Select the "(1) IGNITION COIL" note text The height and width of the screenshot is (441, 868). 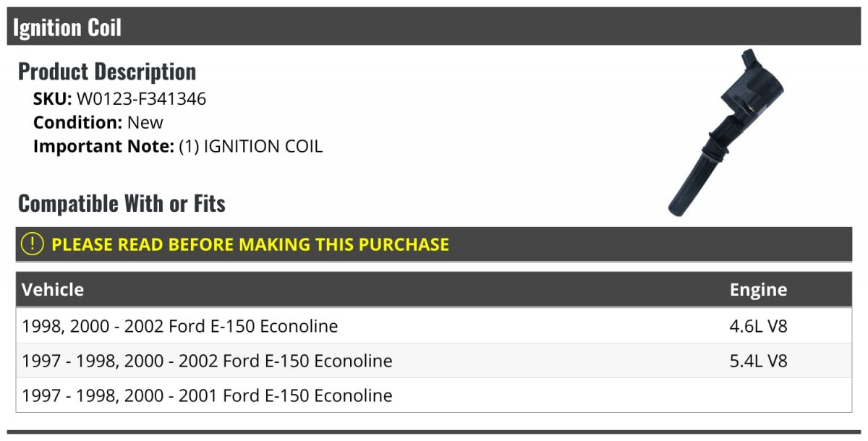coord(251,146)
